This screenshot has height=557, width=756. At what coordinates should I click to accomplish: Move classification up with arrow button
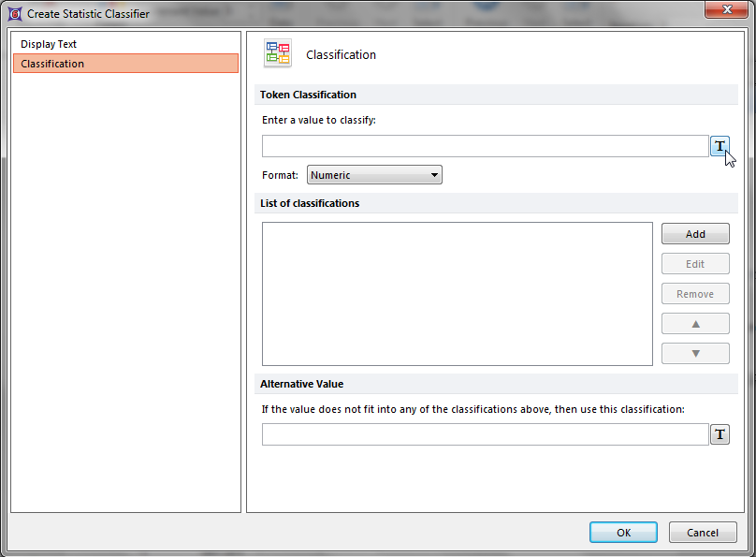[695, 324]
